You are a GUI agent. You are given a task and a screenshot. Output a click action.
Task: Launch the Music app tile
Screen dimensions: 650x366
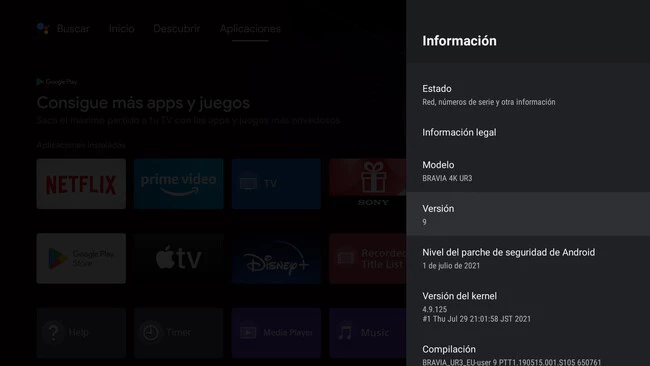pyautogui.click(x=368, y=332)
